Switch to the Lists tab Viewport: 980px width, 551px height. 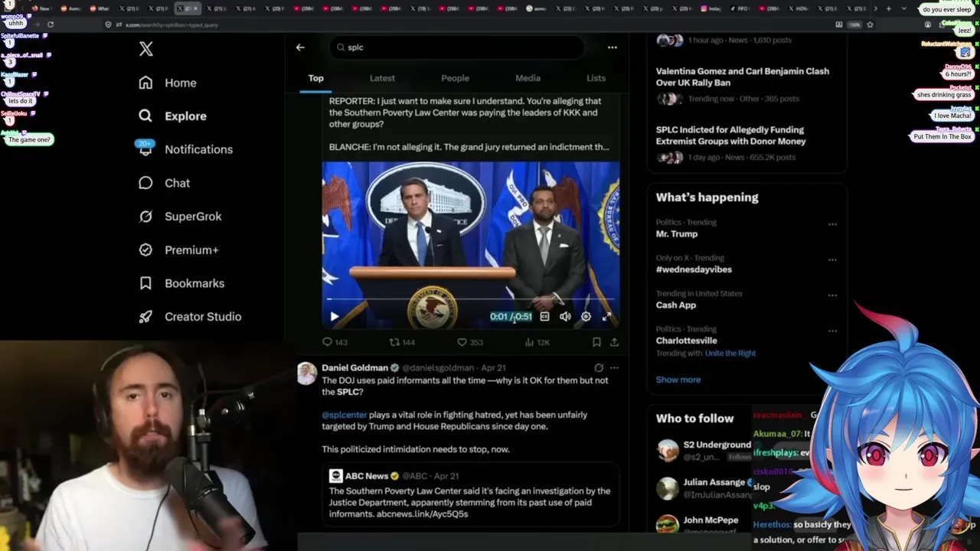tap(596, 78)
